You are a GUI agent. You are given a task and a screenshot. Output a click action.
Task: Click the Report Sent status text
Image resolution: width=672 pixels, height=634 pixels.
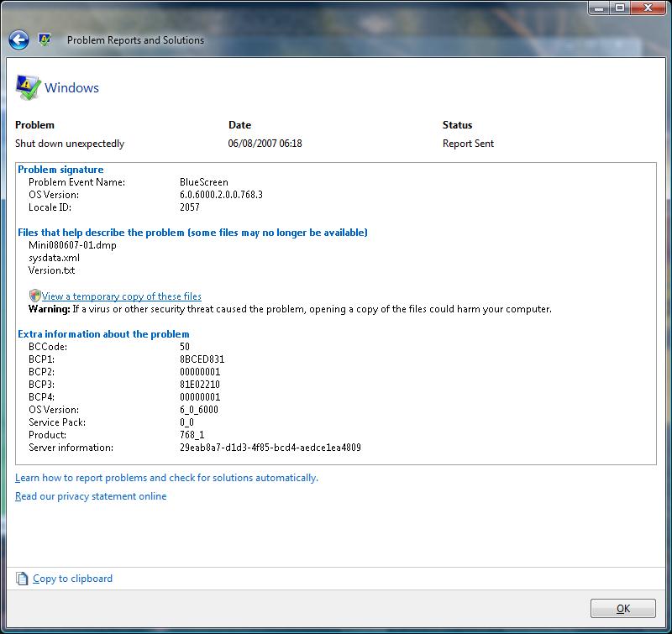pos(468,144)
